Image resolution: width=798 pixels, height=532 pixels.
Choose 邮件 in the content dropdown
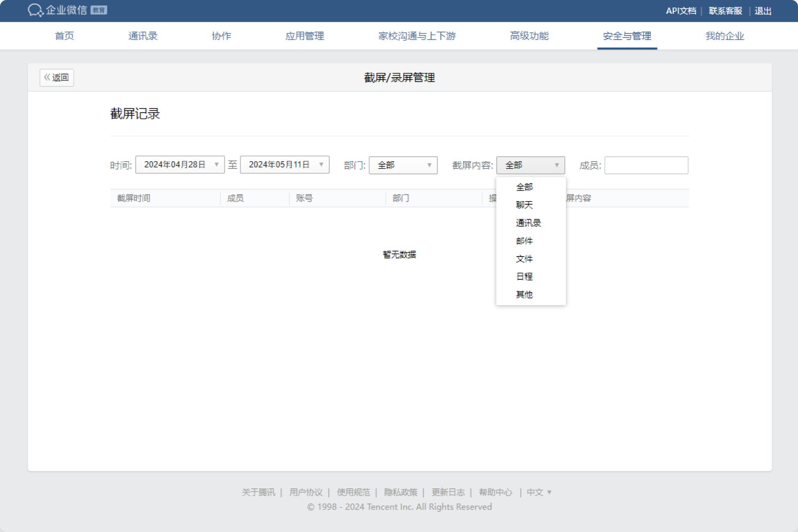pyautogui.click(x=524, y=241)
